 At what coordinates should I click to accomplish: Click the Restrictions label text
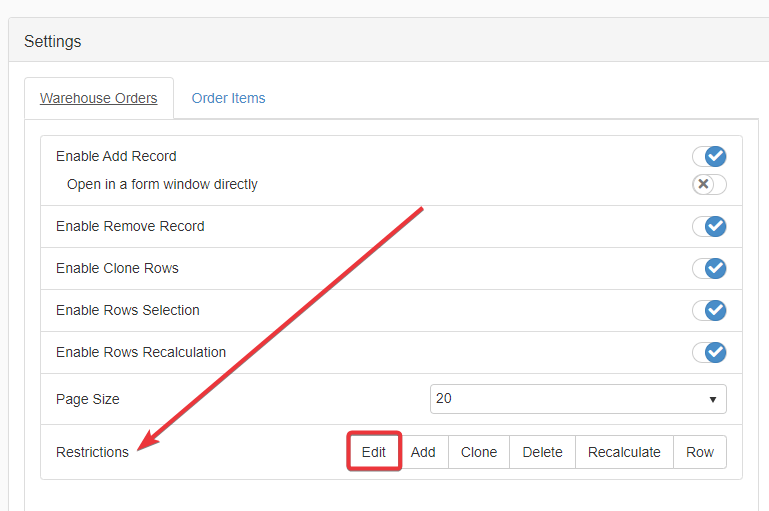point(92,452)
